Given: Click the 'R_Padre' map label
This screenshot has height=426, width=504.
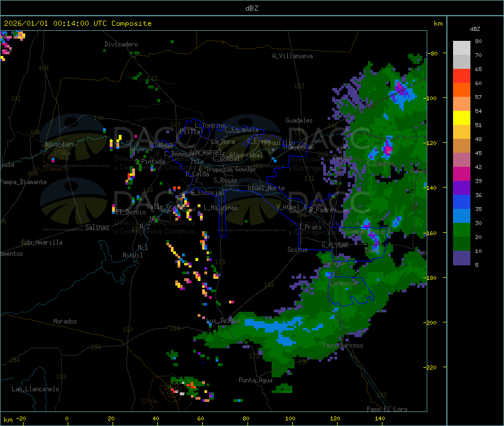Looking at the screenshot, I should [x=321, y=210].
